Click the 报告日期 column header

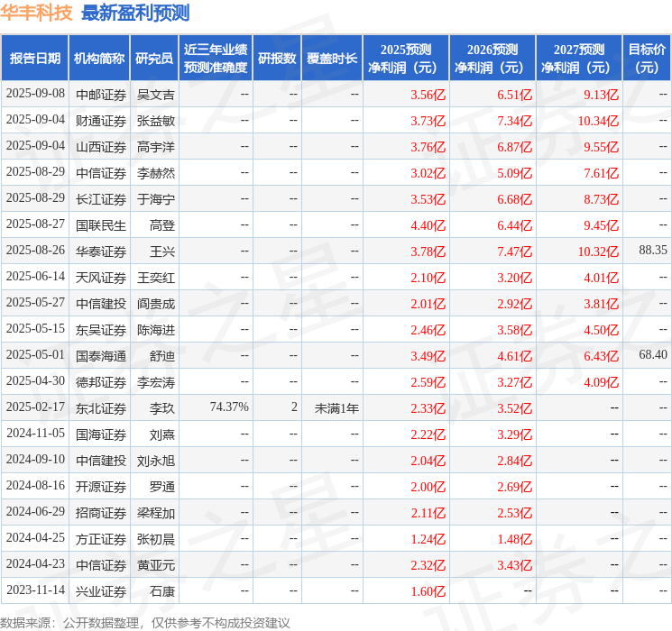click(x=34, y=59)
